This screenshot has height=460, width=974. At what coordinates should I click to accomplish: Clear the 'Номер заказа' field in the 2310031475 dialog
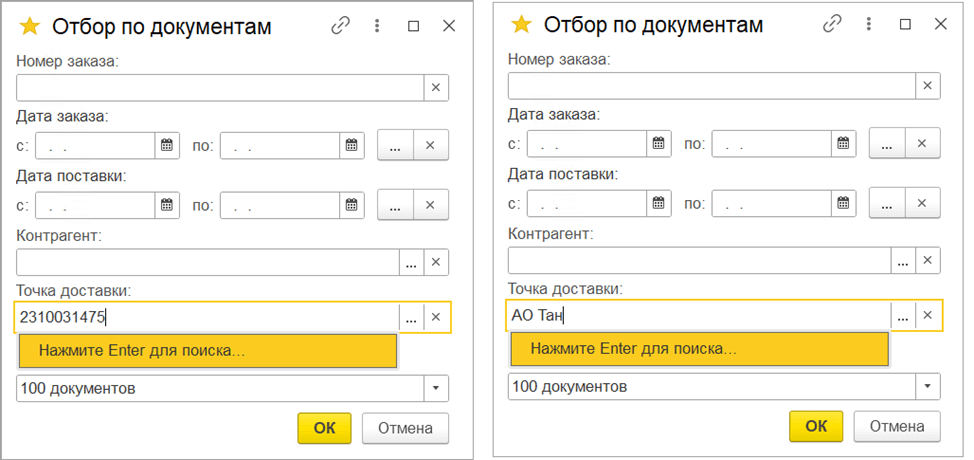pos(436,87)
